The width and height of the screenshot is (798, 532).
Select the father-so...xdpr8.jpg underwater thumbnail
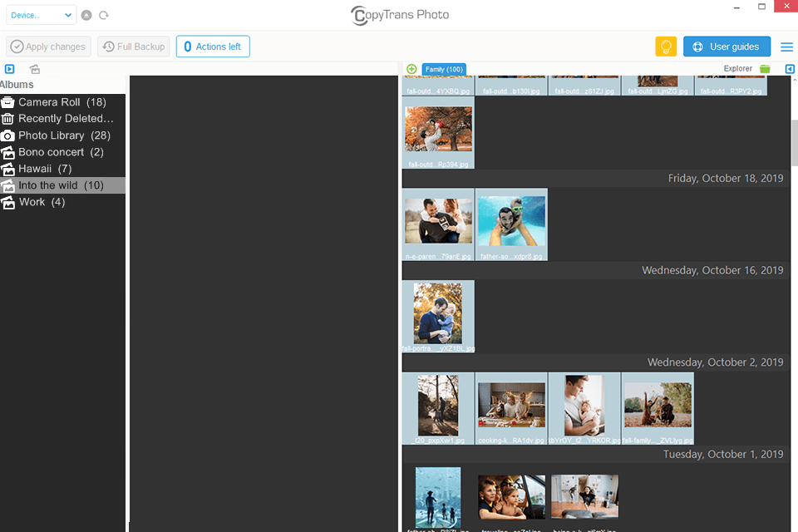point(511,224)
